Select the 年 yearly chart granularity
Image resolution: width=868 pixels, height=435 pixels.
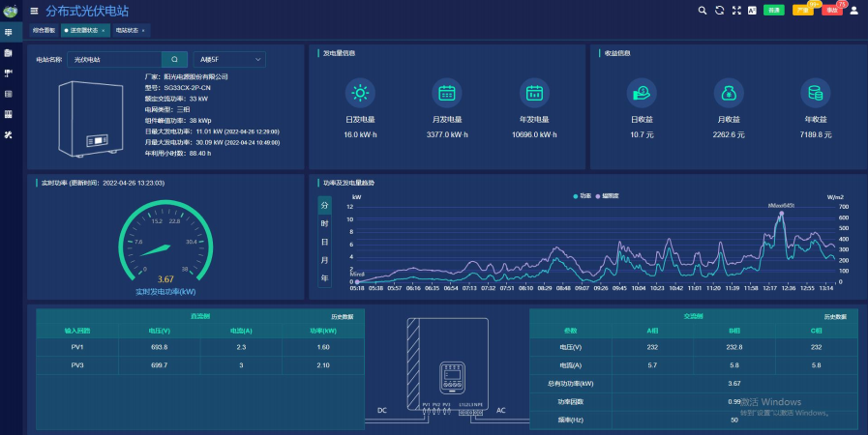(325, 278)
